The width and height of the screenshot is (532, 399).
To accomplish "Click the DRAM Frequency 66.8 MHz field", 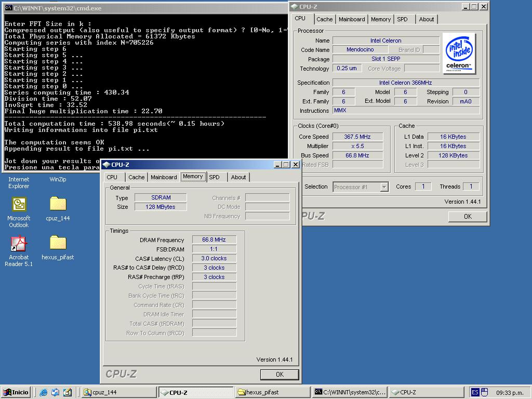I will 214,240.
